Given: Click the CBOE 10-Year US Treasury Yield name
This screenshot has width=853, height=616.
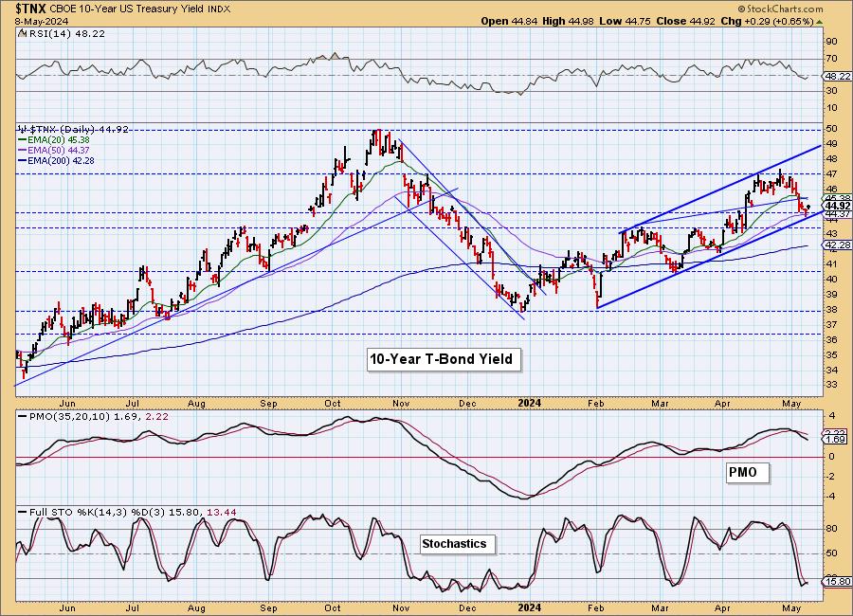Looking at the screenshot, I should [127, 9].
